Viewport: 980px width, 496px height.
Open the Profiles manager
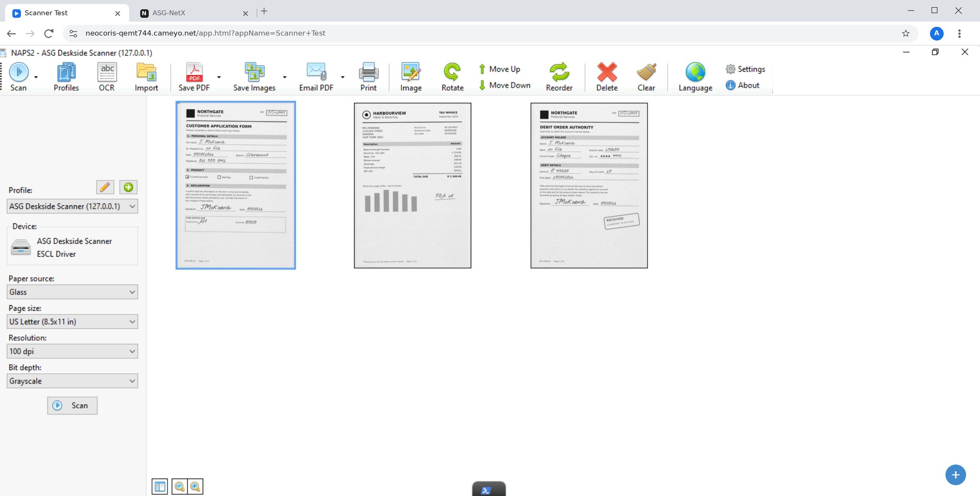[66, 77]
